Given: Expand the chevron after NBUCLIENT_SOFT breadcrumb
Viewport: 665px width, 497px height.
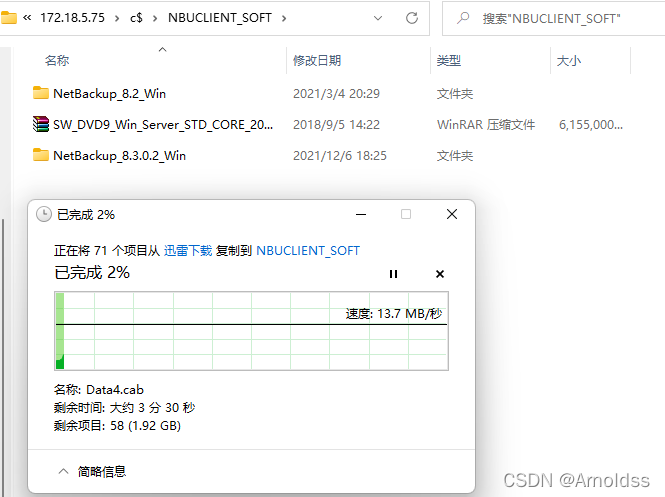Looking at the screenshot, I should (284, 18).
